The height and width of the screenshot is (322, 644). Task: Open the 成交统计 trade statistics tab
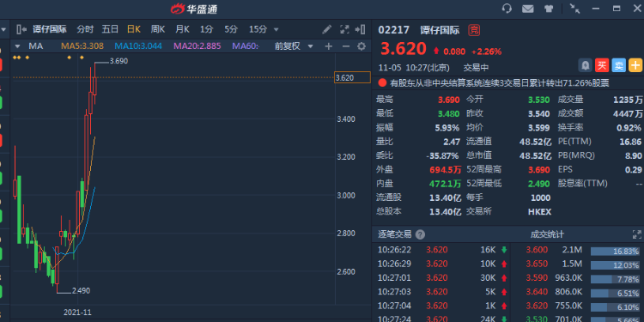coord(547,234)
